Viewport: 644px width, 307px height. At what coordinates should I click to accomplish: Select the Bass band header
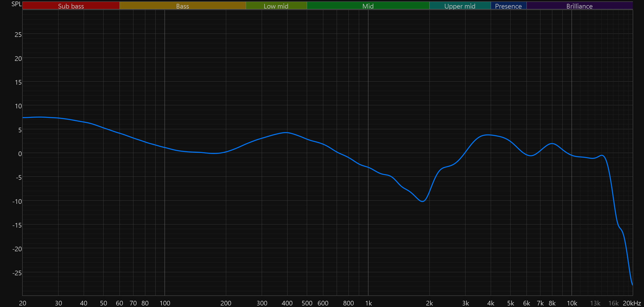point(182,6)
